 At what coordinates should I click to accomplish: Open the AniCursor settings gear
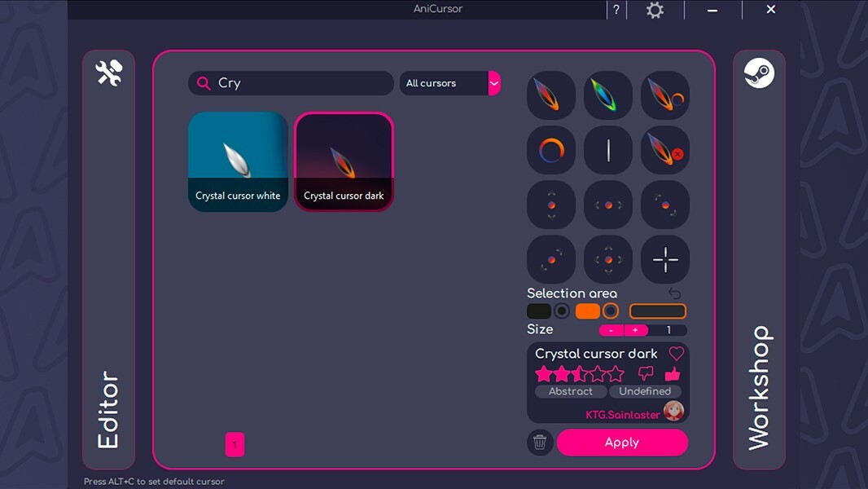point(655,10)
